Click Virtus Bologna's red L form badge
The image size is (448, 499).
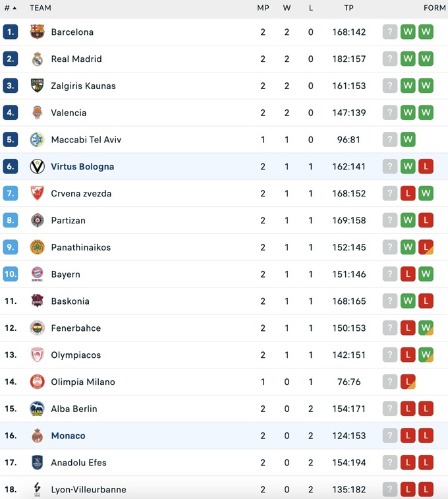click(426, 167)
